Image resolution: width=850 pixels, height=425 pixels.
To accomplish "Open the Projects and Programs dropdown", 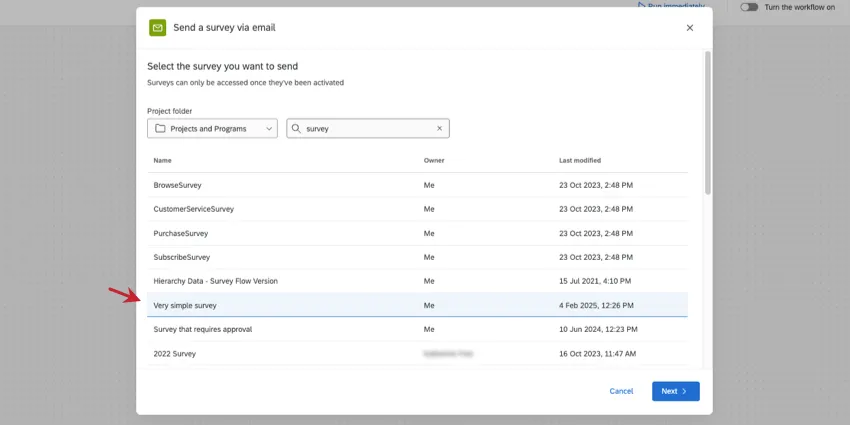I will (212, 128).
